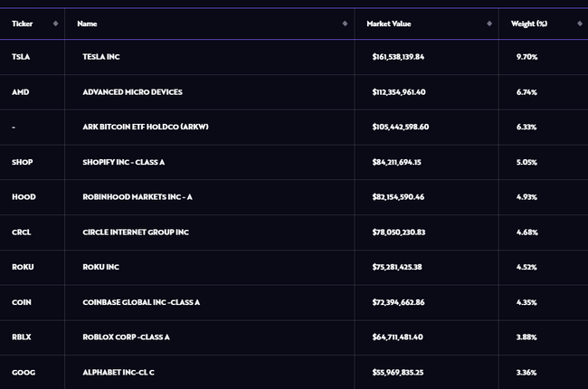Click the 9.70% weight value
The width and height of the screenshot is (588, 389).
click(526, 57)
